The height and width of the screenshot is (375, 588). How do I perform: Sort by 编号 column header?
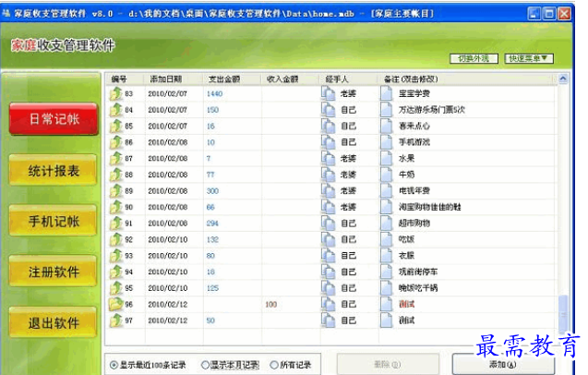(125, 79)
